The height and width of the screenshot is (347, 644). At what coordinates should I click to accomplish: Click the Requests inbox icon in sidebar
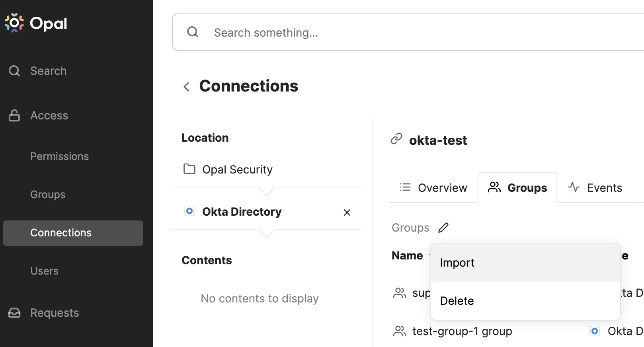[14, 313]
